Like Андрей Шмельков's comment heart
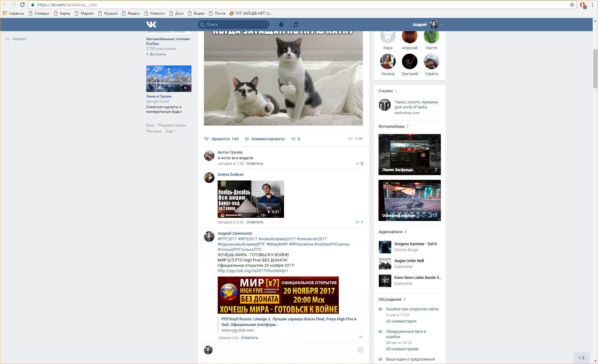This screenshot has height=364, width=598. pos(361,337)
